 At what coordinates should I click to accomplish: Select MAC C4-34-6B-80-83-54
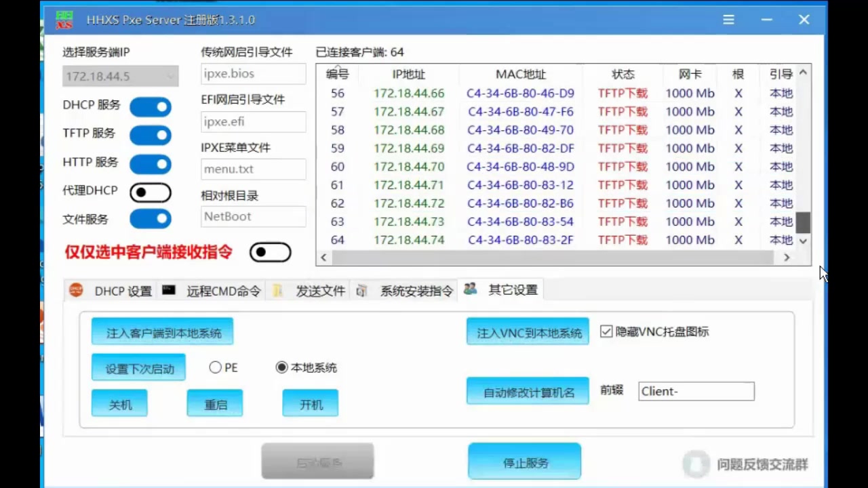coord(520,222)
